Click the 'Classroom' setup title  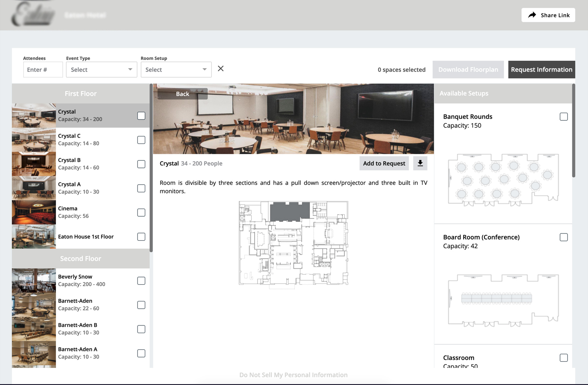coord(459,358)
